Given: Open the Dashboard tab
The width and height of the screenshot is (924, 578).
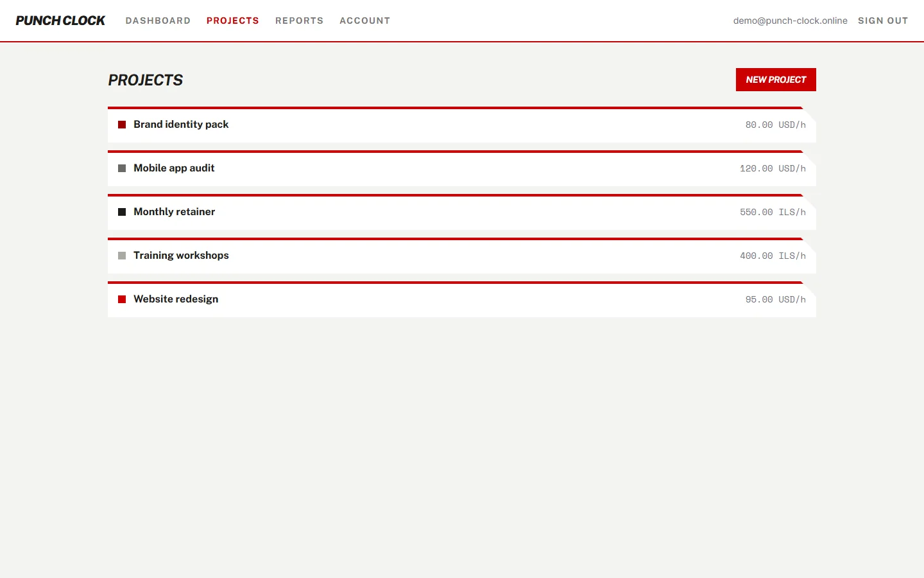Looking at the screenshot, I should [x=158, y=21].
